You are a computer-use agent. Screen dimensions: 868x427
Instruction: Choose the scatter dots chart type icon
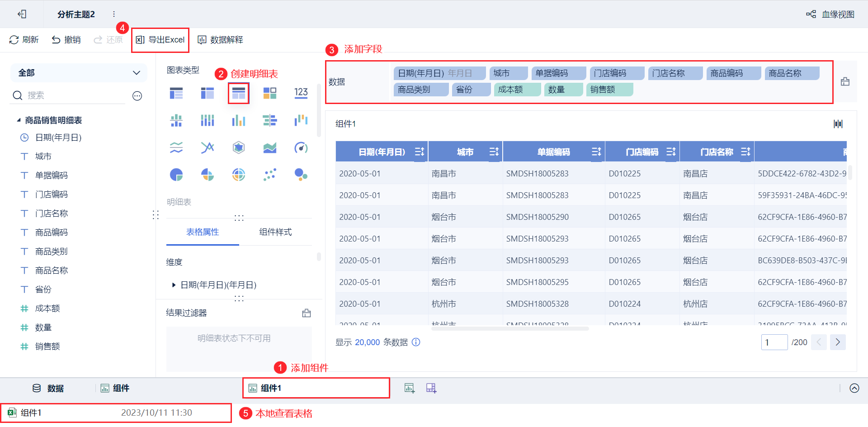[270, 175]
